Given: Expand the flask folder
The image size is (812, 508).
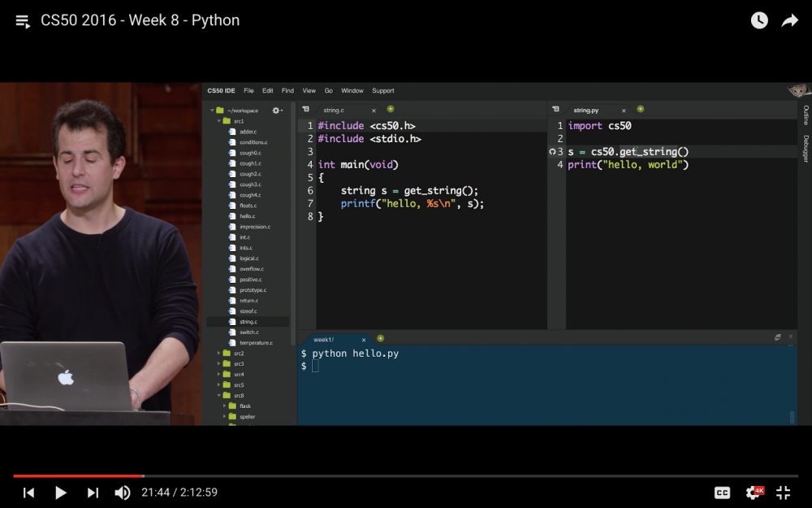Looking at the screenshot, I should pyautogui.click(x=224, y=406).
